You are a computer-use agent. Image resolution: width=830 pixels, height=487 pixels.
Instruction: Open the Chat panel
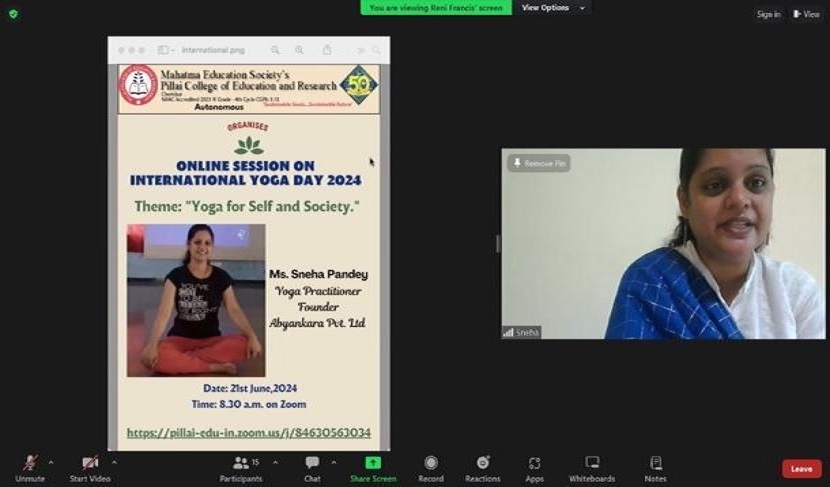(312, 468)
